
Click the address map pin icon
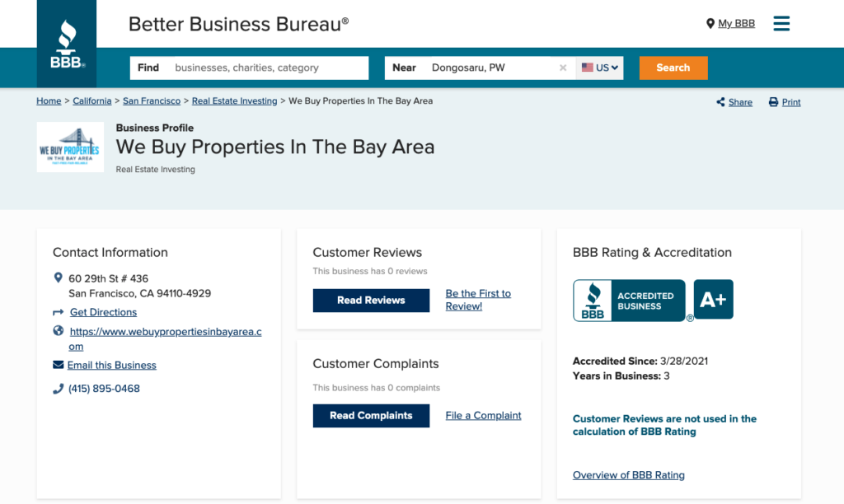(59, 278)
